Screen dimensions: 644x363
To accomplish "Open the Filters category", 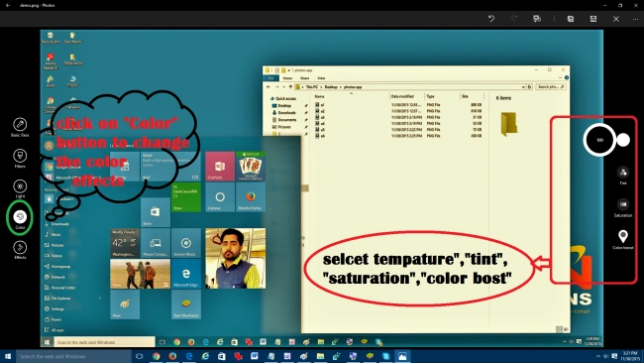I will 20,159.
